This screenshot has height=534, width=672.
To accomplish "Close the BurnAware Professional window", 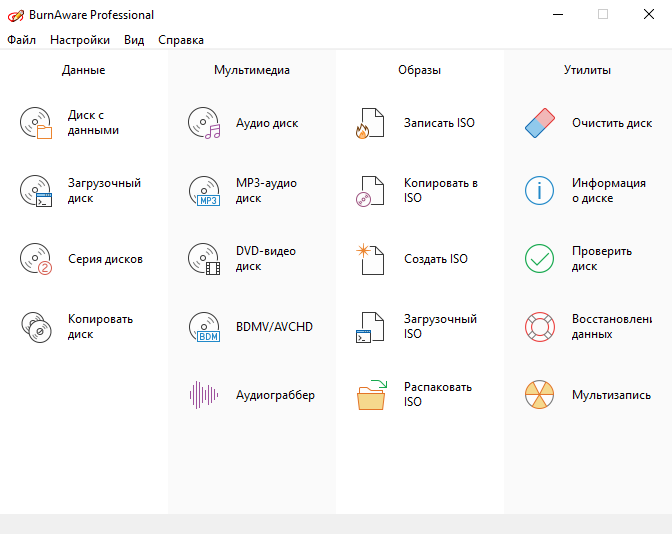I will tap(649, 15).
